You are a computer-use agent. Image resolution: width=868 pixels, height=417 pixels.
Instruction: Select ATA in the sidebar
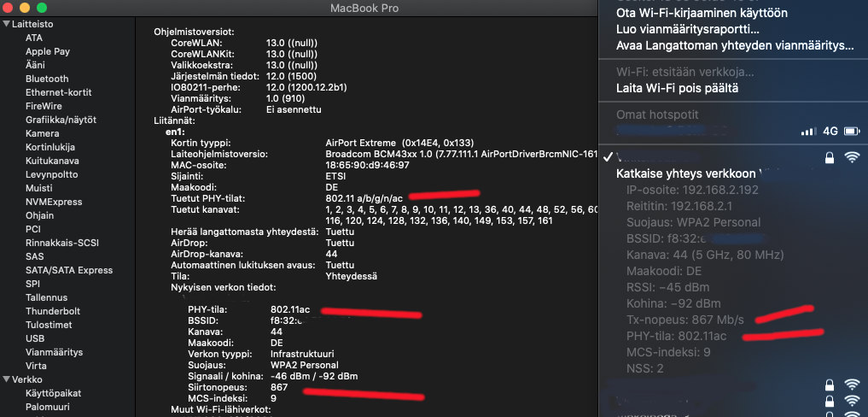click(34, 38)
